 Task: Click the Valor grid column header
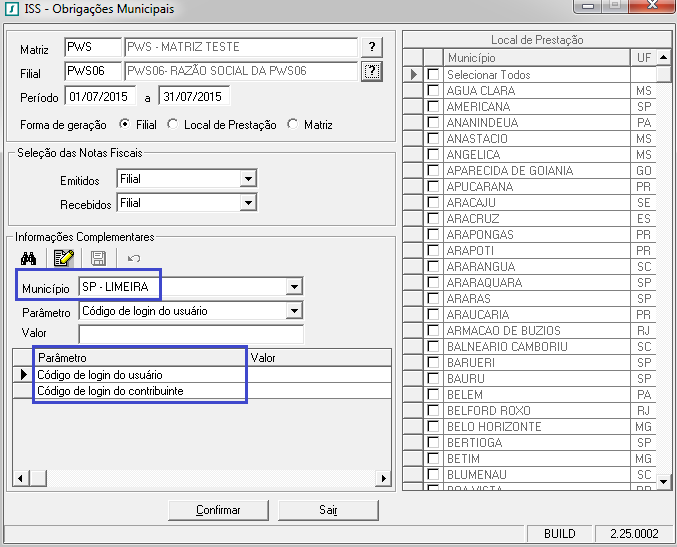pyautogui.click(x=320, y=358)
